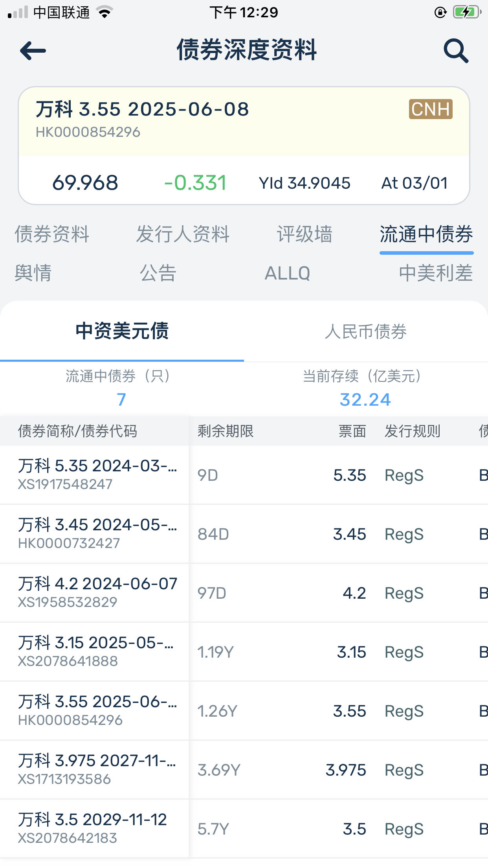Open bond 万科 4.2 2024-06-07 row

(x=97, y=592)
